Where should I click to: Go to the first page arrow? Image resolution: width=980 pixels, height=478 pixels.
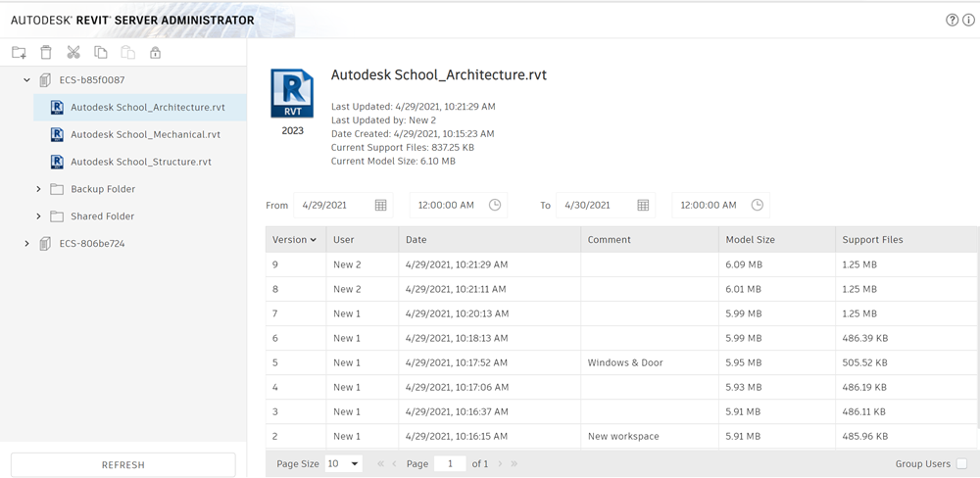pyautogui.click(x=380, y=463)
